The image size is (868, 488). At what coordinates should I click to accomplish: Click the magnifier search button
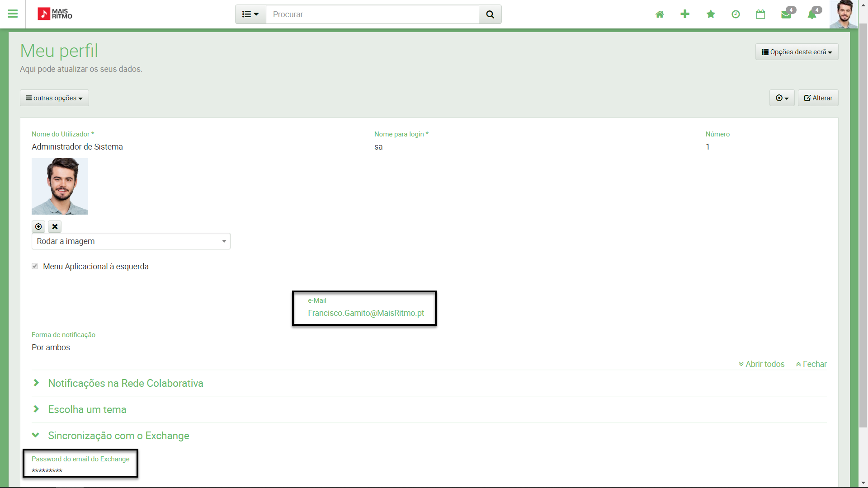(490, 14)
